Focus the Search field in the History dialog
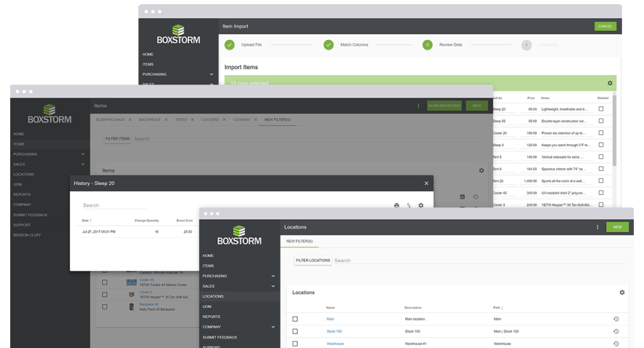Screen dimensions: 644x348 click(114, 205)
